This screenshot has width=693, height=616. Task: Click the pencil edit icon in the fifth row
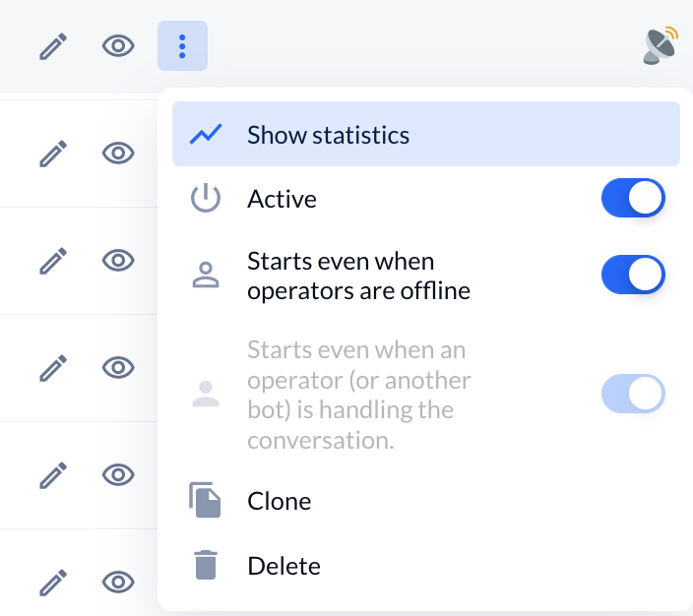tap(53, 475)
